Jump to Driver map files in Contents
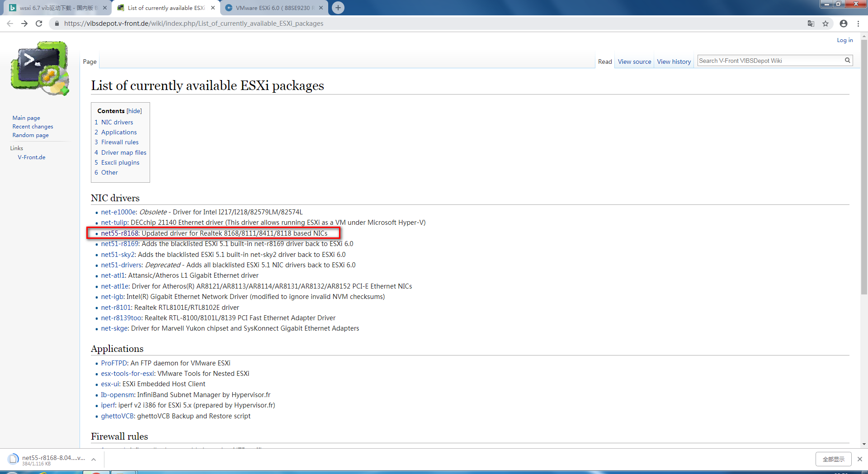 [124, 152]
